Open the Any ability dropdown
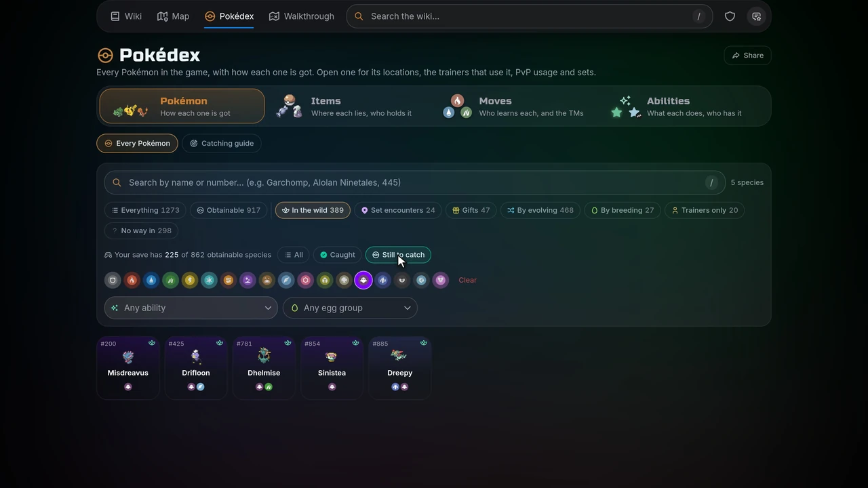Screen dimensions: 868x488 coord(191,308)
